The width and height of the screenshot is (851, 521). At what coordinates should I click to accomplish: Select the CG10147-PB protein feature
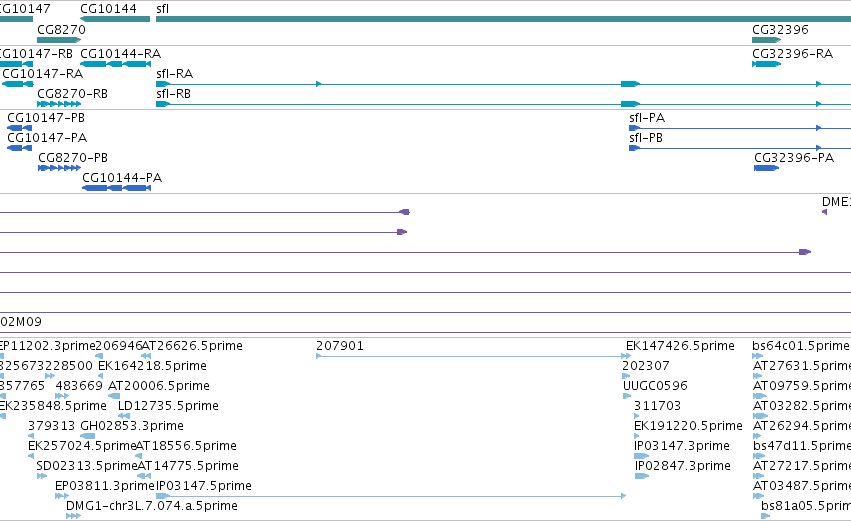pyautogui.click(x=20, y=128)
